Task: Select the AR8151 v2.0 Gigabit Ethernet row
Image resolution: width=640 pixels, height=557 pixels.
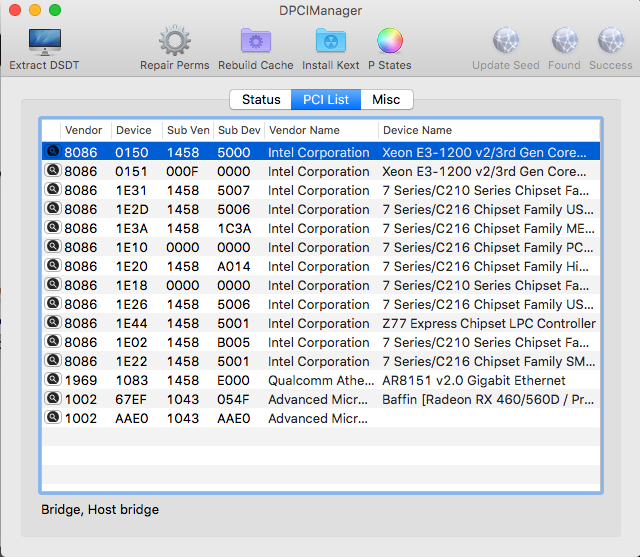Action: (x=321, y=380)
